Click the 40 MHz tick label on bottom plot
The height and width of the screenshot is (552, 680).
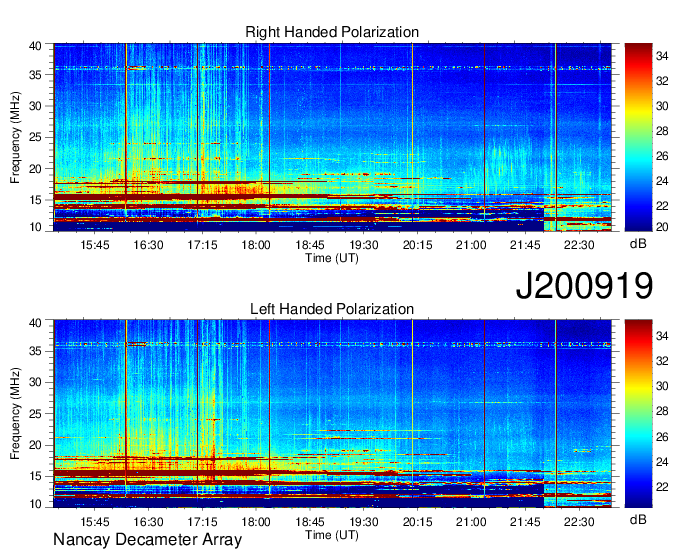(36, 323)
